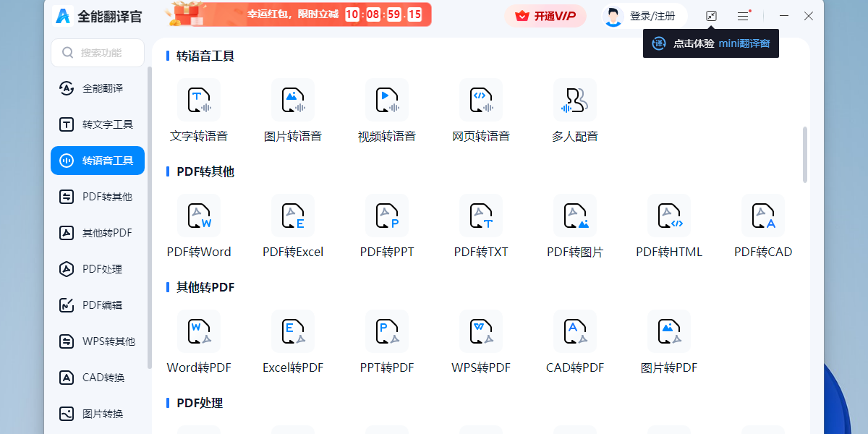Open the CAD转PDF converter

(575, 342)
